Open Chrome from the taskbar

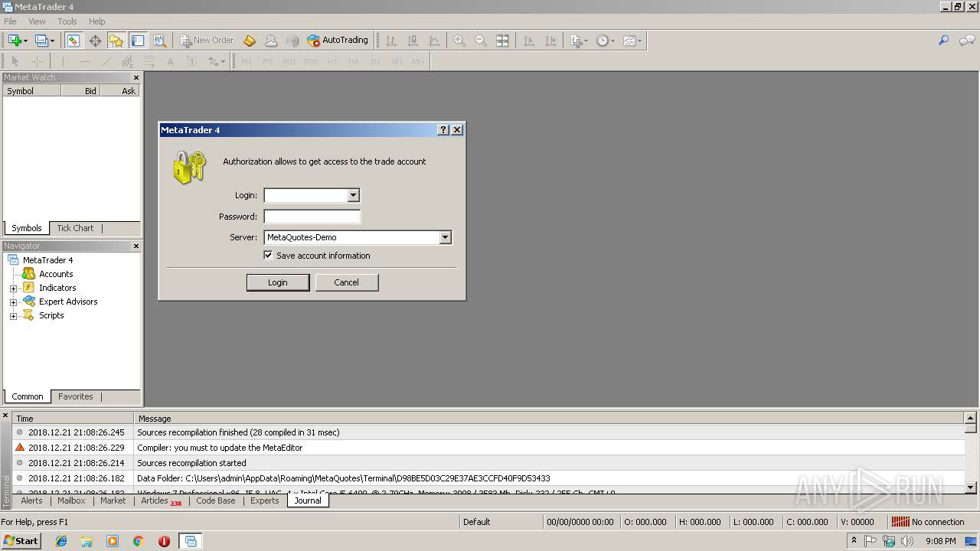[139, 541]
